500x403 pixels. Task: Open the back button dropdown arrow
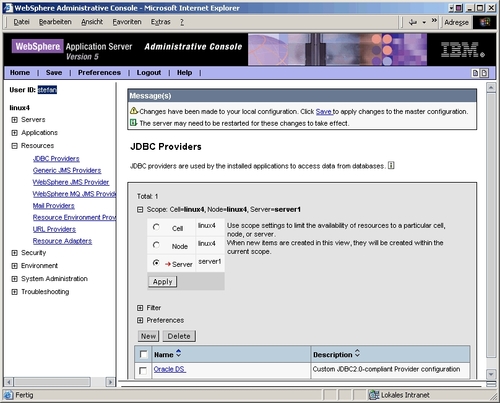pos(424,22)
